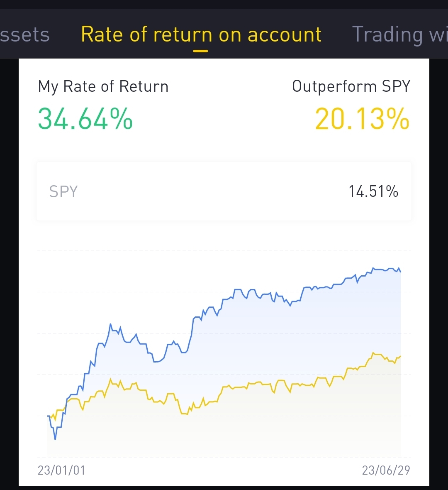Click the SPY text in benchmark card
This screenshot has width=448, height=490.
63,191
